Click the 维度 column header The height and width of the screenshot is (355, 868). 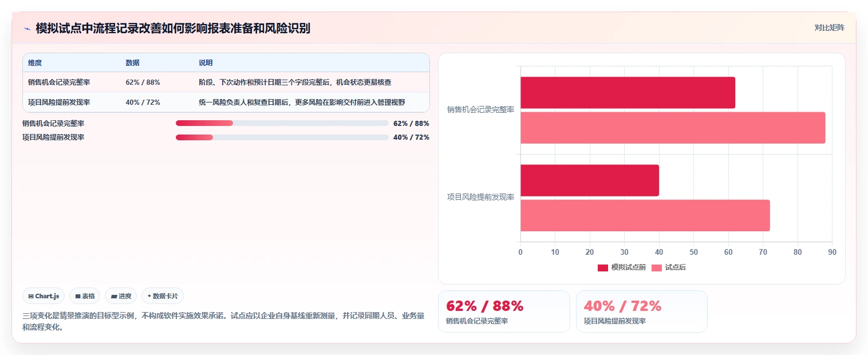coord(35,63)
